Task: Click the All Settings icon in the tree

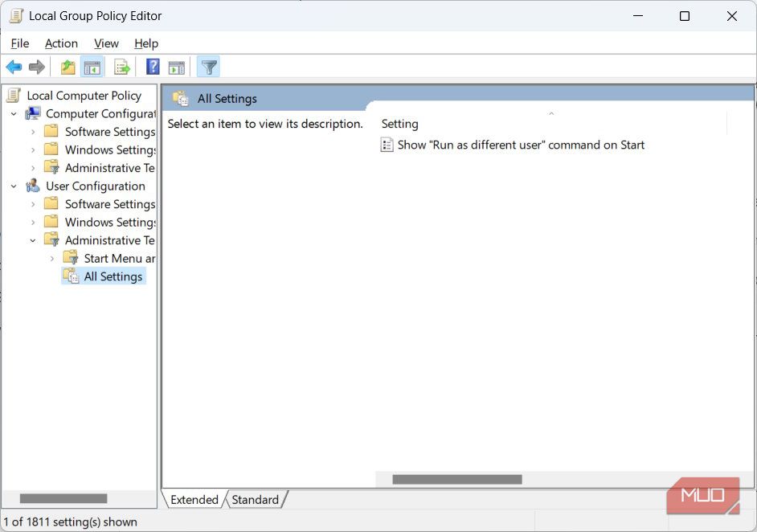Action: tap(72, 276)
